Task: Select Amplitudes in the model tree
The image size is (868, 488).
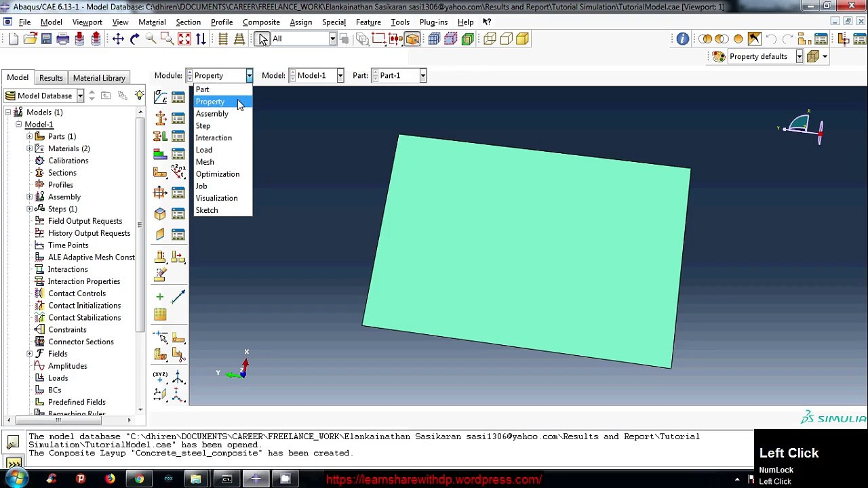Action: pyautogui.click(x=67, y=366)
